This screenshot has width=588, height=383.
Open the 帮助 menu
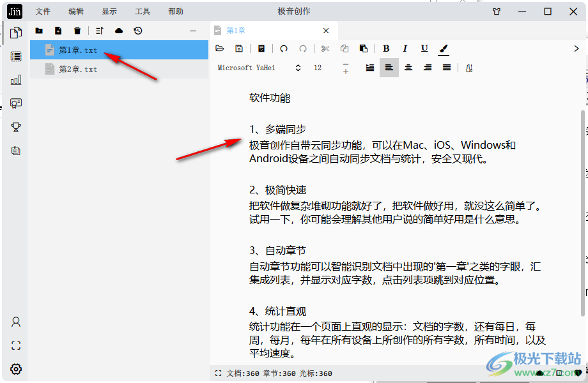coord(176,11)
